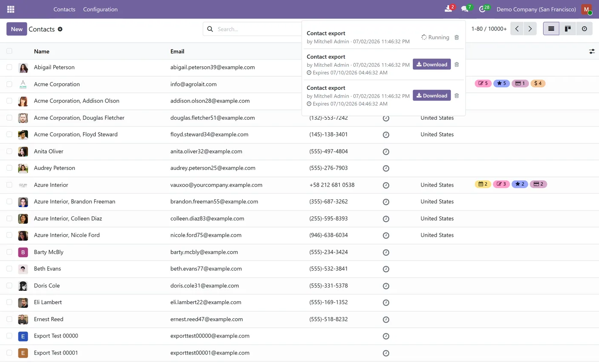Open the Configuration menu

pos(100,9)
